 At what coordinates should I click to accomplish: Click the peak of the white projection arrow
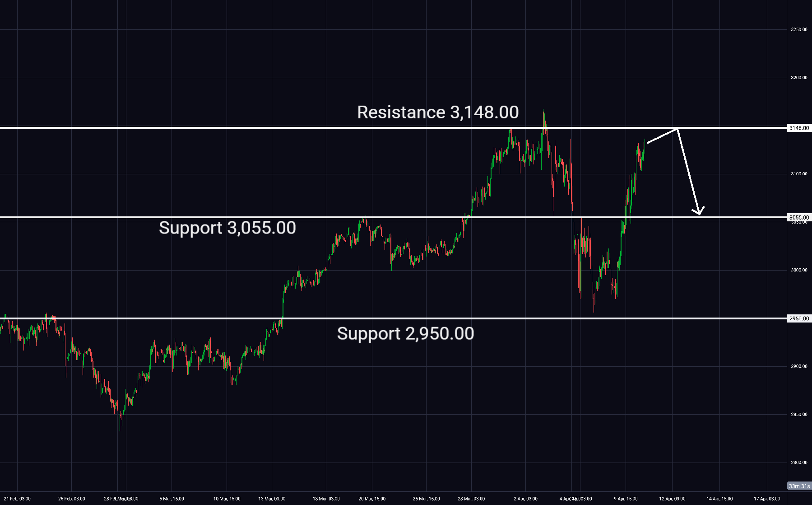(677, 129)
